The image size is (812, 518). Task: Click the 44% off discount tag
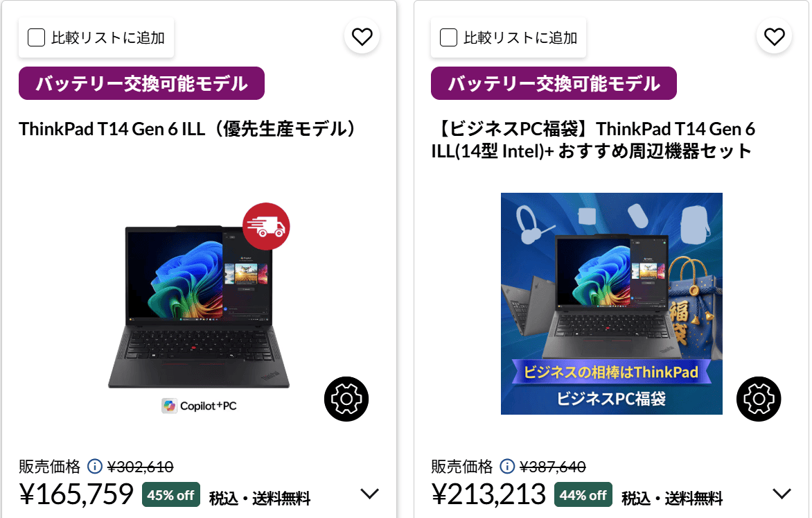(x=583, y=494)
